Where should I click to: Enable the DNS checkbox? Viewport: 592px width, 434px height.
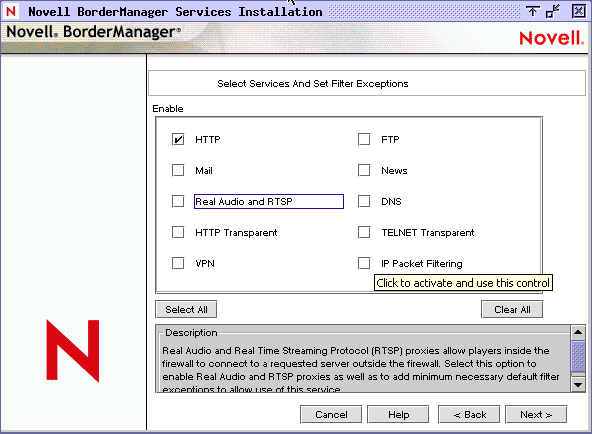tap(364, 201)
